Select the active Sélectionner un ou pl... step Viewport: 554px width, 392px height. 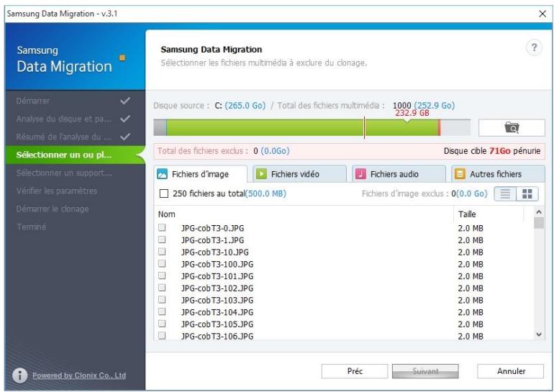coord(76,155)
